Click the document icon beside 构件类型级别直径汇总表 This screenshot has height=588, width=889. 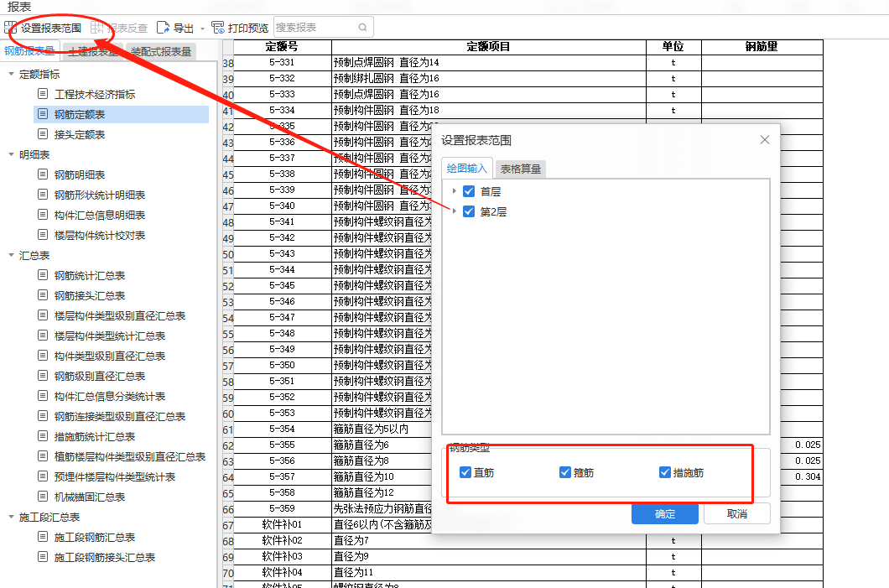(43, 356)
